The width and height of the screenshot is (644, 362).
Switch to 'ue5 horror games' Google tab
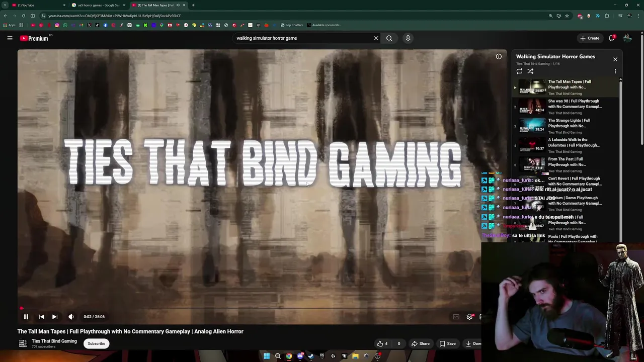click(98, 5)
